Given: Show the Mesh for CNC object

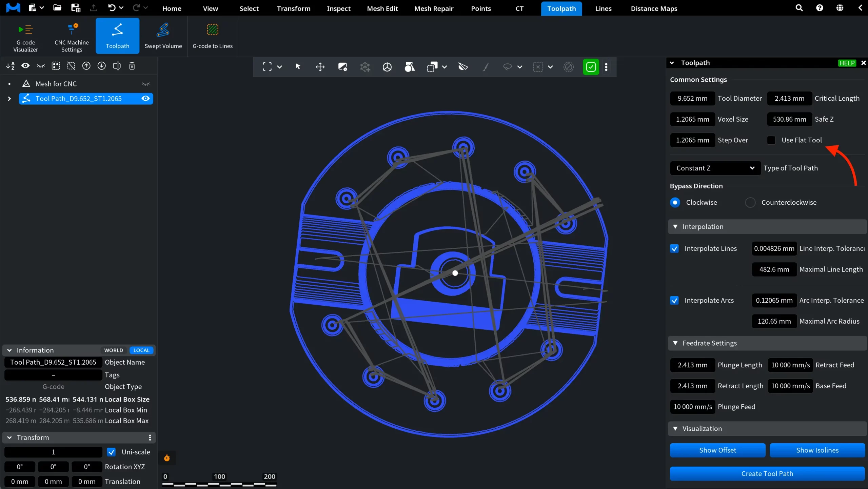Looking at the screenshot, I should pos(145,84).
